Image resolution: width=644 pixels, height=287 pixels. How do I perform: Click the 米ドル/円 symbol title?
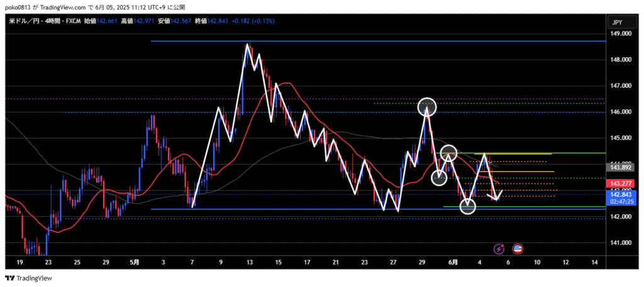[25, 21]
